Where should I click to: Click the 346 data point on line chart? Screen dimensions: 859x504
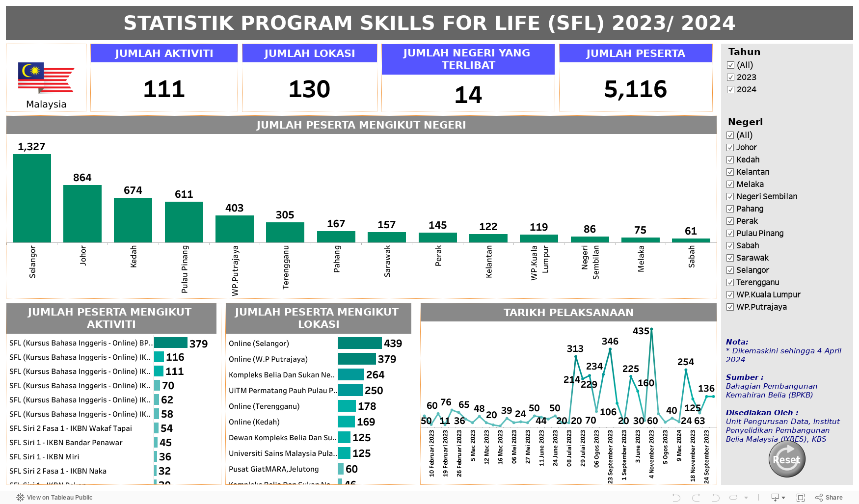tap(610, 350)
